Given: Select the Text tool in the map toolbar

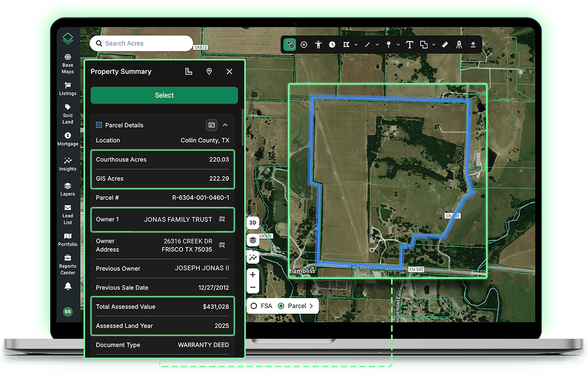Looking at the screenshot, I should click(409, 45).
